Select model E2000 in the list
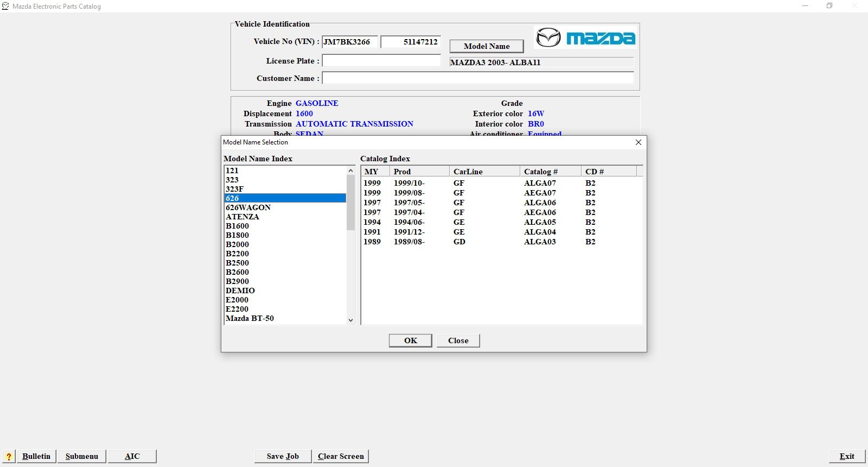Screen dimensions: 868x467 (x=285, y=300)
